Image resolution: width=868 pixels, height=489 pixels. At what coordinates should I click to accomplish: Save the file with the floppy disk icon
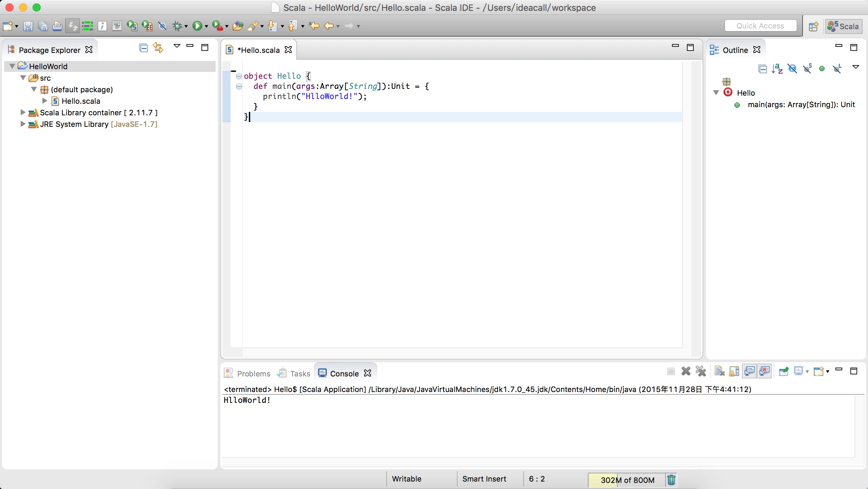[x=28, y=26]
